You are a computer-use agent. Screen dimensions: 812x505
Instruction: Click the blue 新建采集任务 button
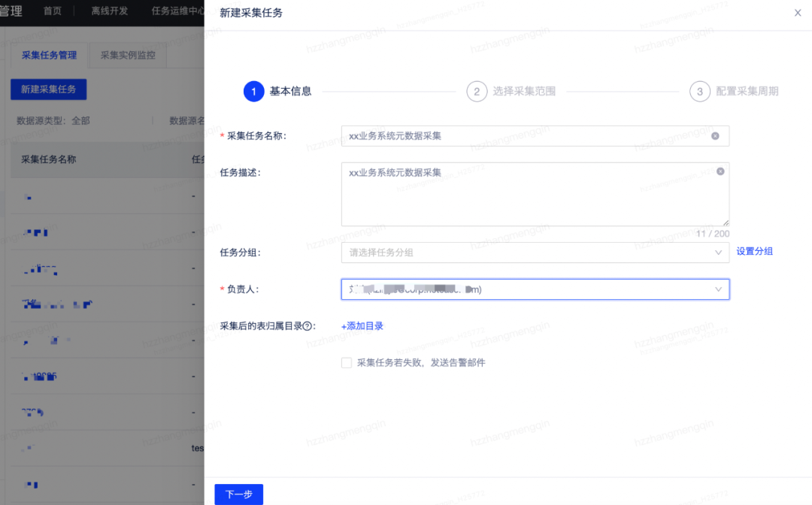pyautogui.click(x=47, y=89)
